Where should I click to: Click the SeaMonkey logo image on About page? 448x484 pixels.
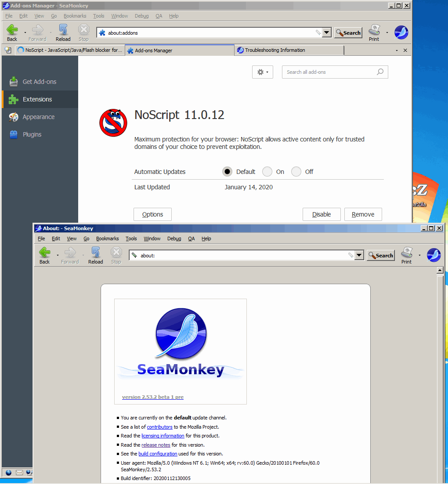(x=181, y=343)
